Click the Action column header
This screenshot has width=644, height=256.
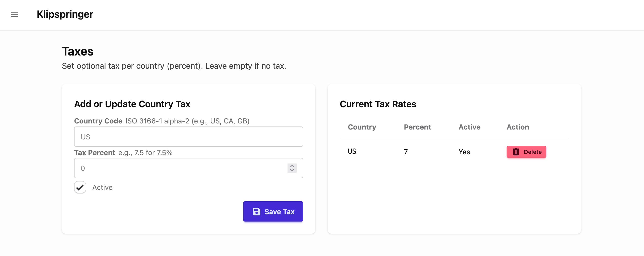point(518,127)
